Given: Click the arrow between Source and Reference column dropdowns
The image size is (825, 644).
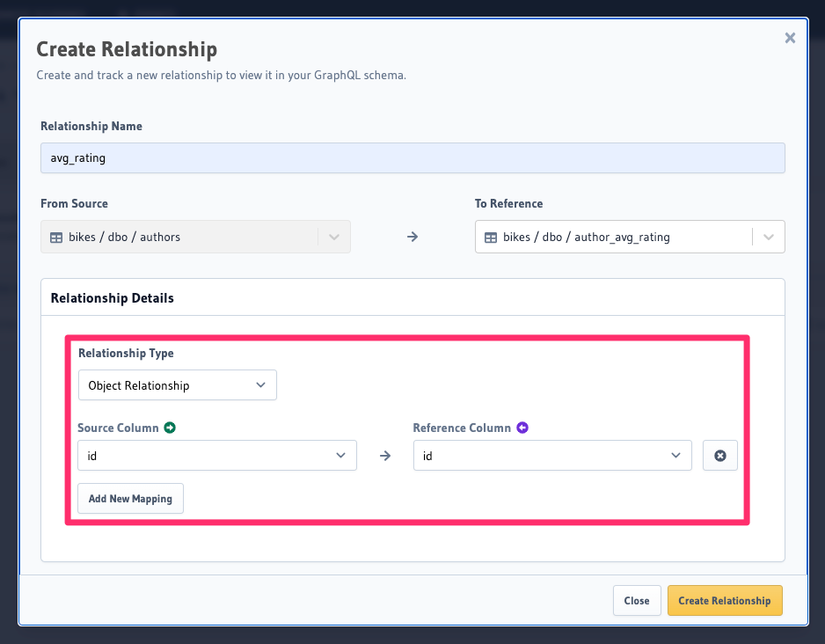Looking at the screenshot, I should [x=384, y=456].
